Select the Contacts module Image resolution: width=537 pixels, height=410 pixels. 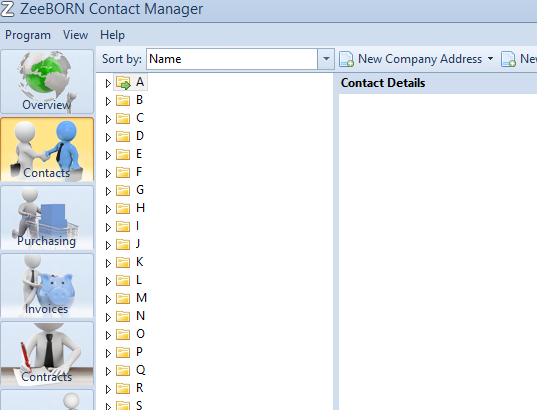pyautogui.click(x=47, y=149)
